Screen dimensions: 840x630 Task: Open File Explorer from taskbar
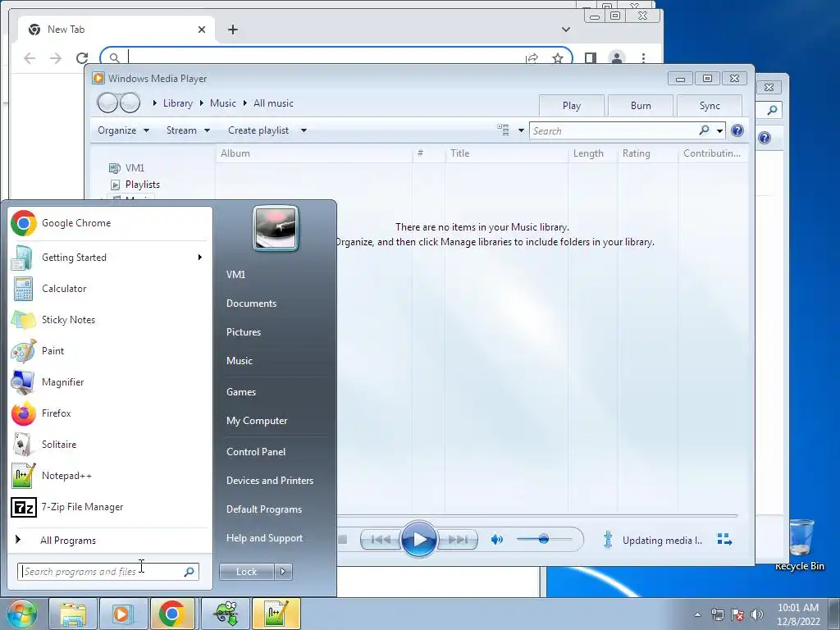pos(73,614)
